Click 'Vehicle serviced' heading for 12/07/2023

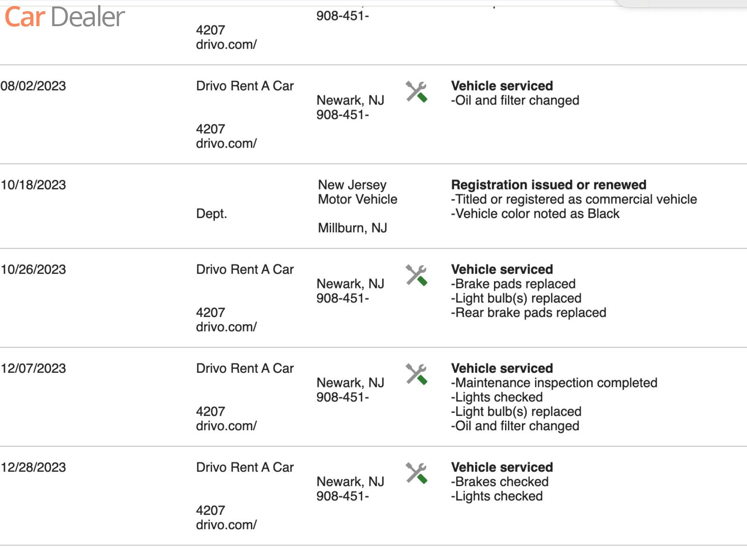(x=502, y=369)
